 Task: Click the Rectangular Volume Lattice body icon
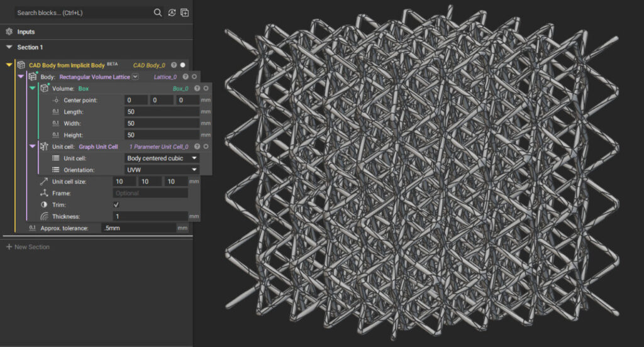point(33,77)
